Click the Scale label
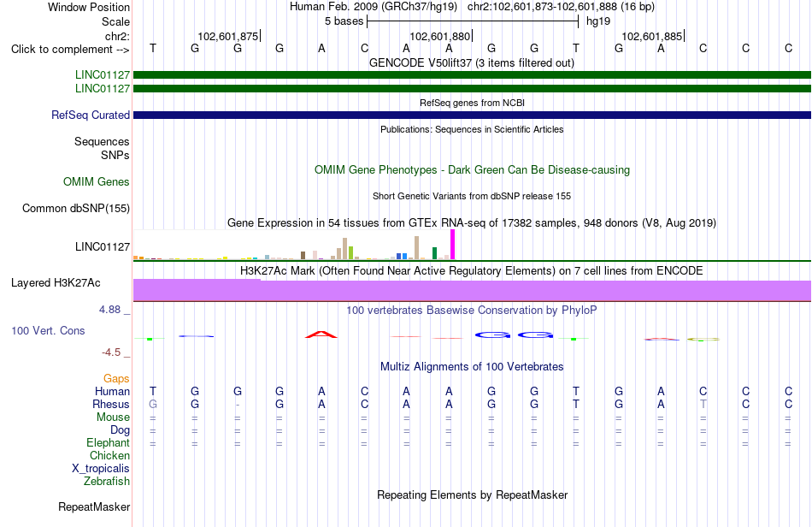Image resolution: width=812 pixels, height=527 pixels. (115, 21)
